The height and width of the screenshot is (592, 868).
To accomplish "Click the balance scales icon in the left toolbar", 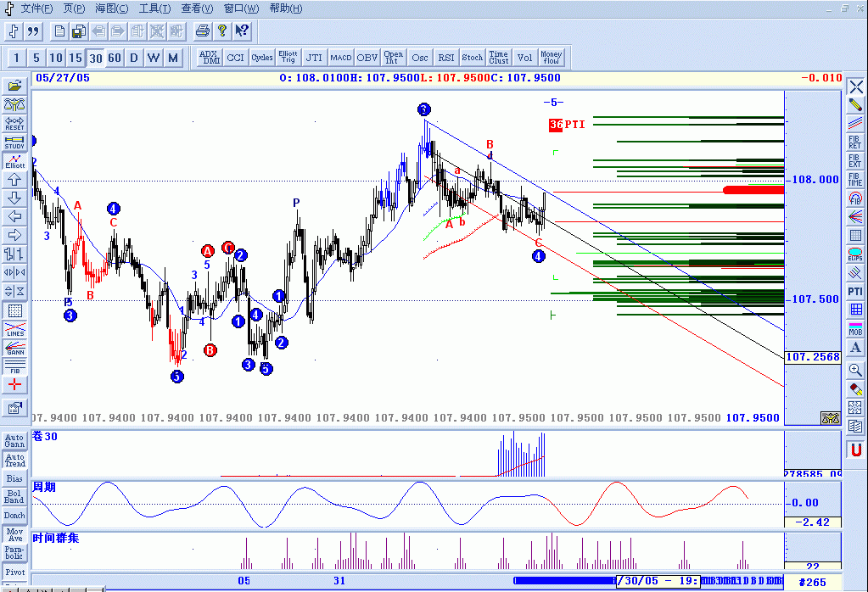I will coord(14,104).
